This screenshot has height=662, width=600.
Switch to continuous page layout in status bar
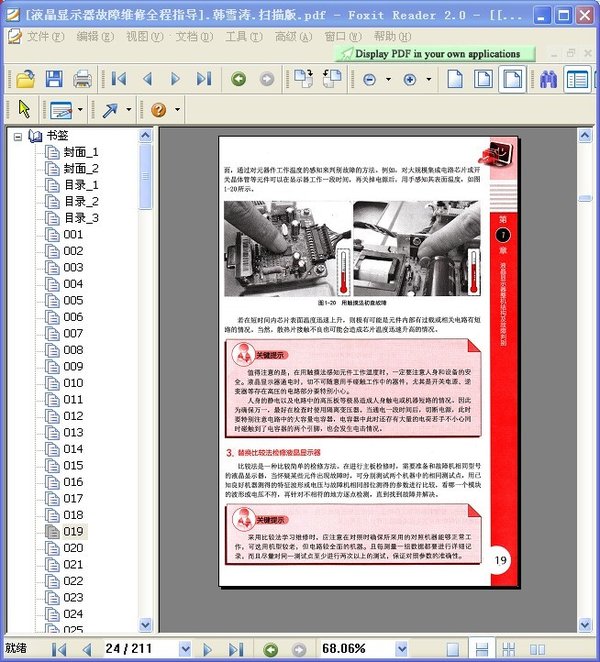481,649
